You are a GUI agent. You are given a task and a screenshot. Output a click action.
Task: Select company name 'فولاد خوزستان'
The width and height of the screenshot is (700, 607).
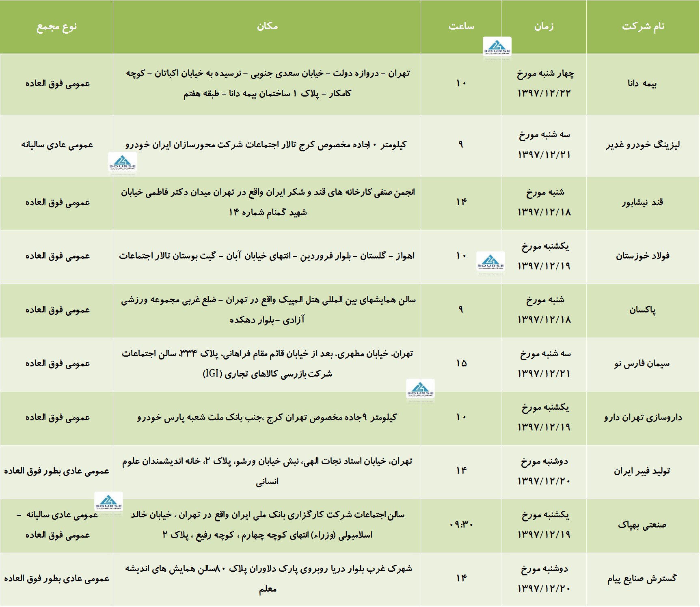tap(642, 256)
